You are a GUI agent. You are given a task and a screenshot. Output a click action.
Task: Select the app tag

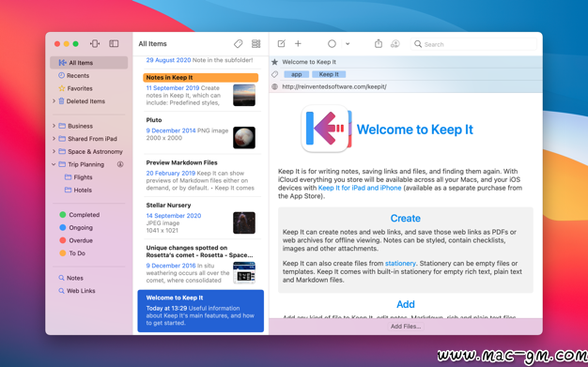(296, 74)
